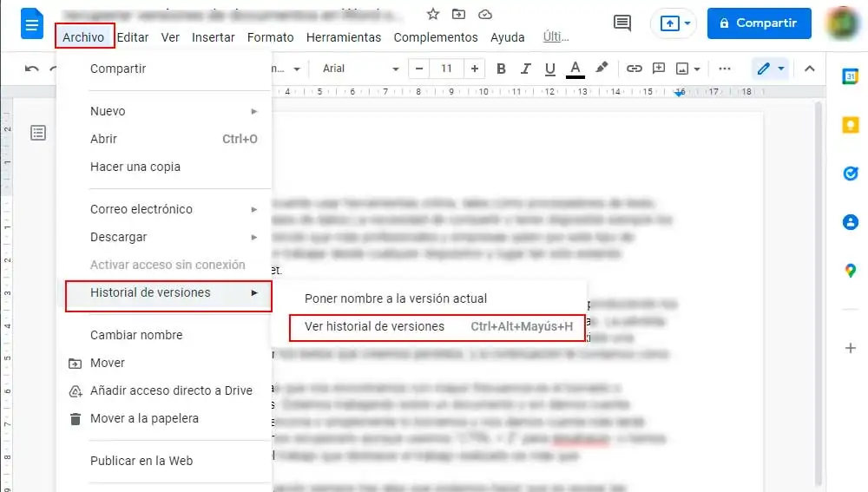868x492 pixels.
Task: Select the Mover menu entry
Action: pyautogui.click(x=164, y=363)
